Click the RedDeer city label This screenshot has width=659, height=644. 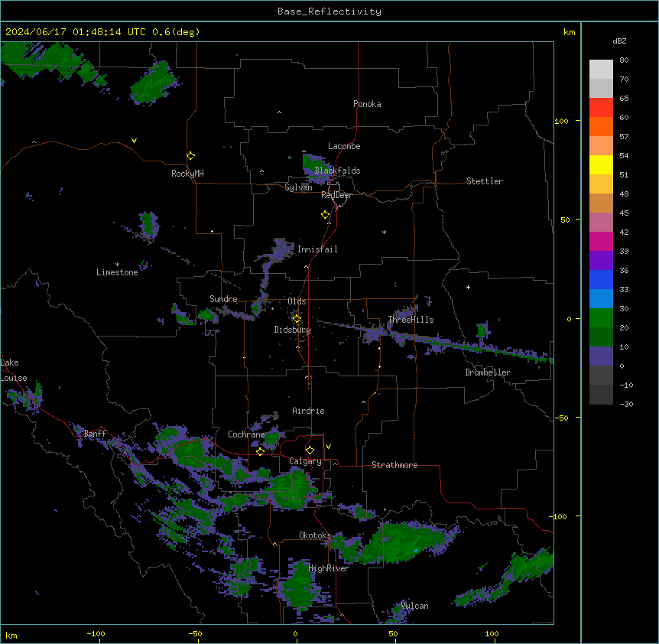[x=337, y=195]
